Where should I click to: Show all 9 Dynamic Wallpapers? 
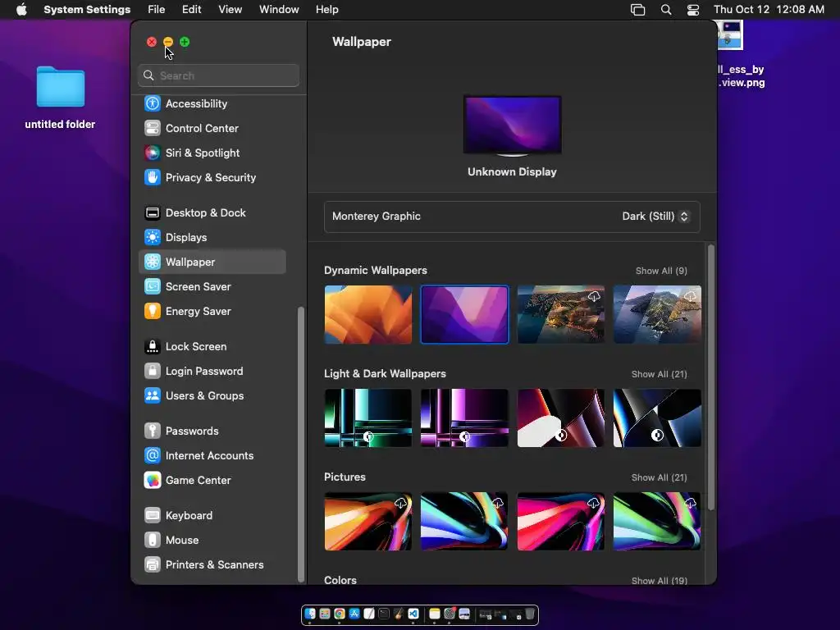coord(661,271)
